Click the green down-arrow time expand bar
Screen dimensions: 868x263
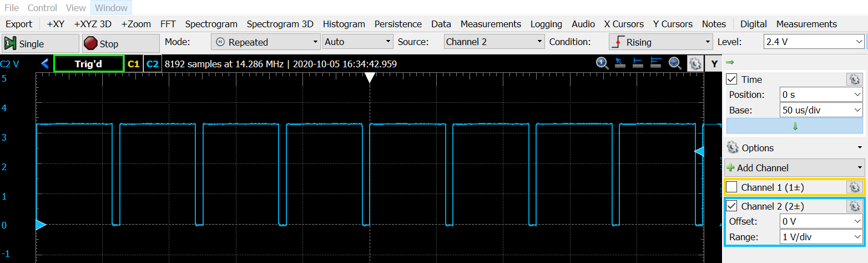(795, 126)
